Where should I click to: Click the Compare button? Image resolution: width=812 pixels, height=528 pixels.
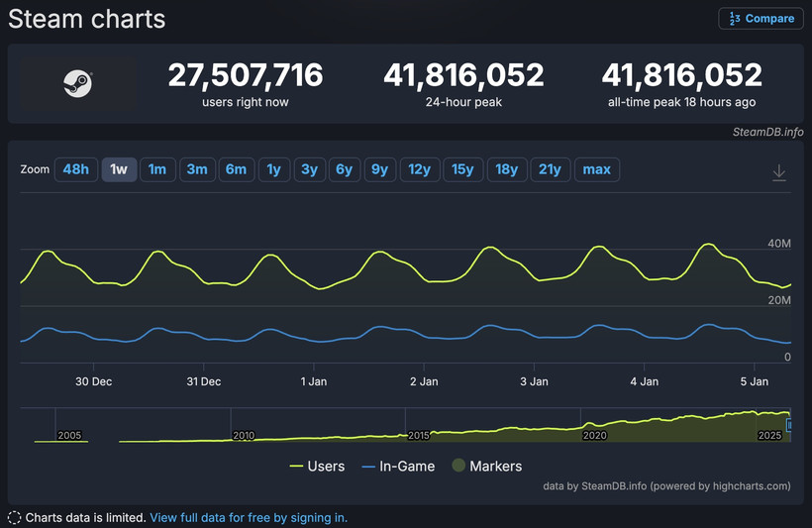coord(761,19)
